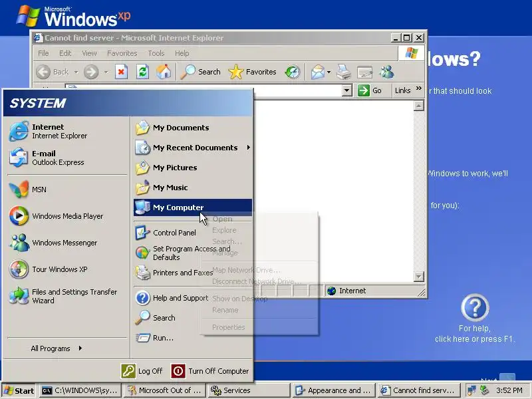
Task: Switch to Appearance and... taskbar item
Action: 334,390
